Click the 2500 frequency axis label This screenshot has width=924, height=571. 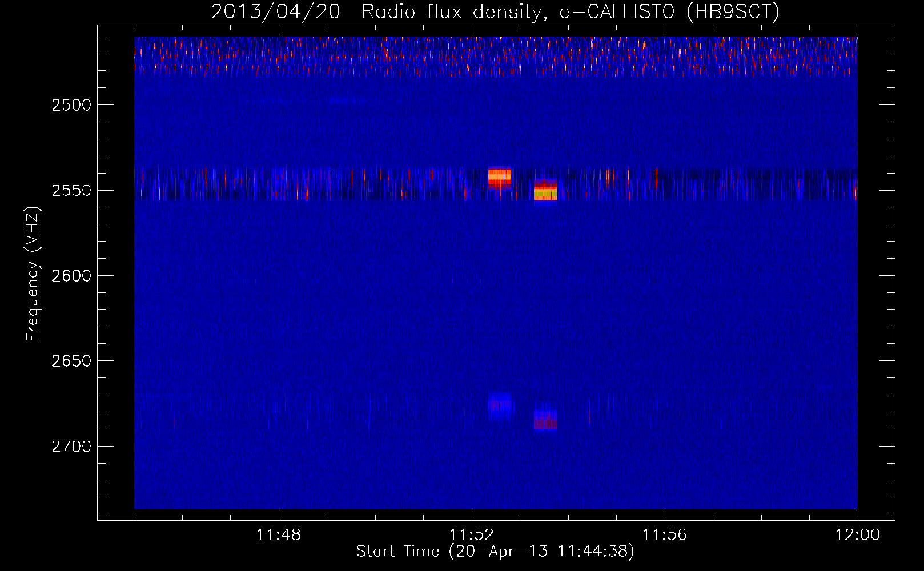[71, 105]
